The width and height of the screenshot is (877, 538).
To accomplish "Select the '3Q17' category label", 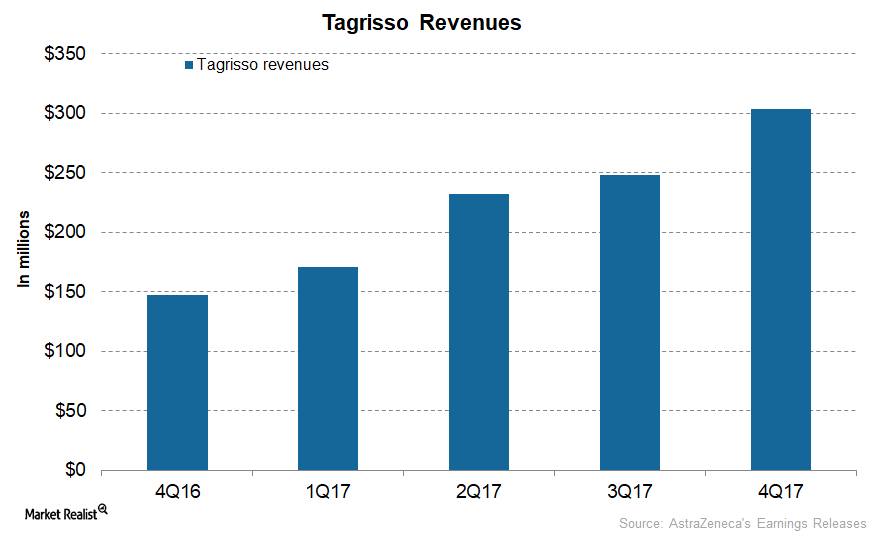I will pos(630,492).
